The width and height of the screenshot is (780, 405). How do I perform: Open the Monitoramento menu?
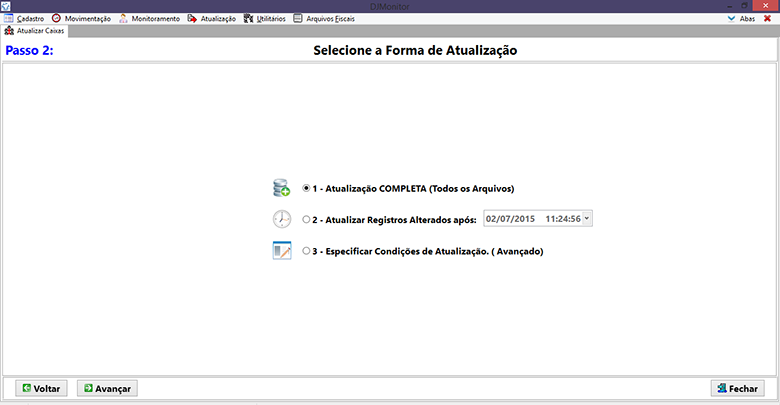coord(149,18)
